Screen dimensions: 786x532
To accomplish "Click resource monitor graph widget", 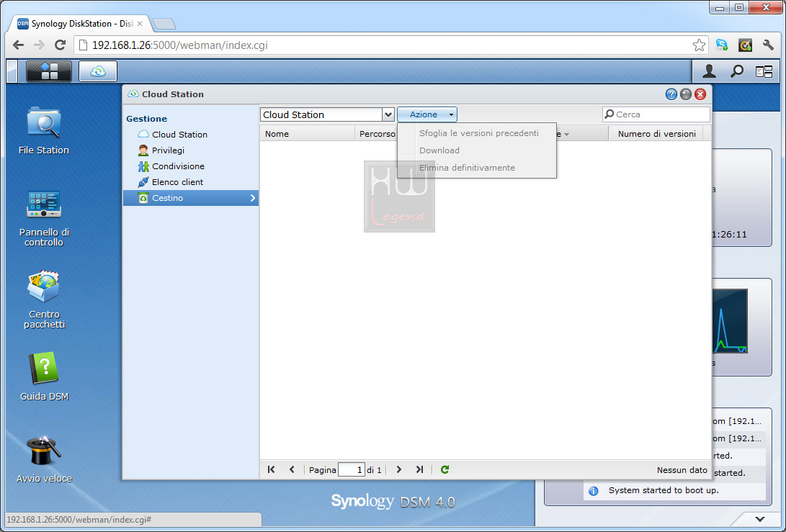I will tap(730, 320).
